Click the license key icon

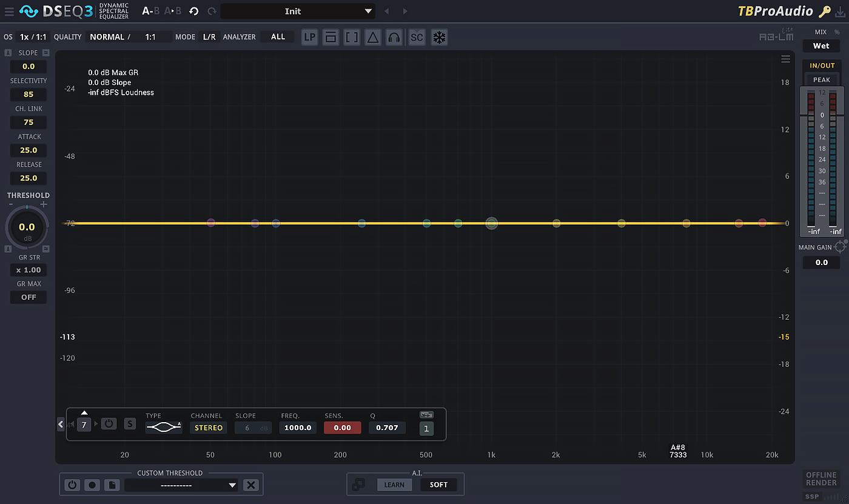[824, 11]
